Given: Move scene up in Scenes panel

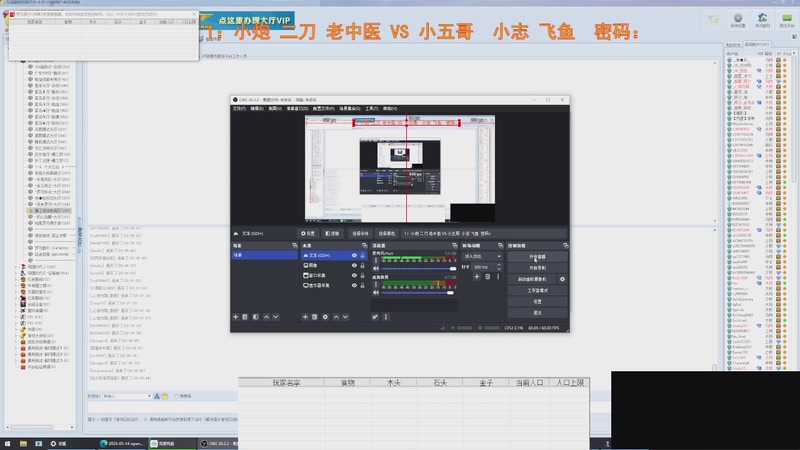Looking at the screenshot, I should point(266,317).
